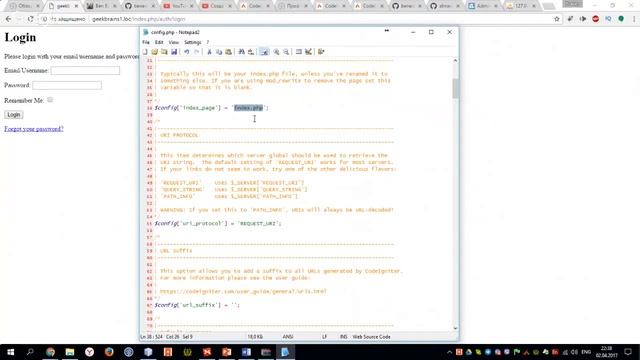Click the scrollbar down arrow in Notepad2
This screenshot has width=640, height=360.
456,329
